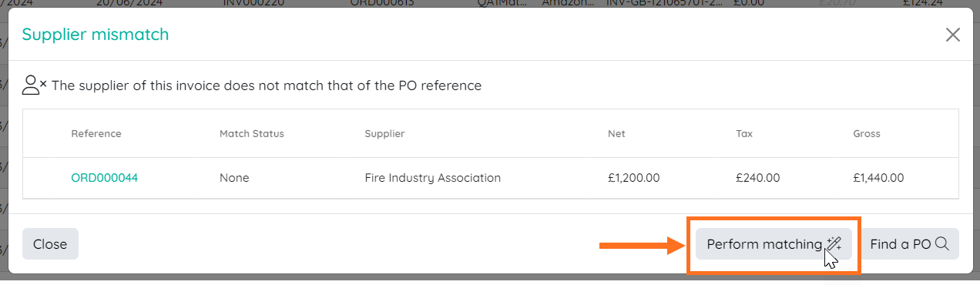Click the Perform matching button
Viewport: 980px width, 285px height.
pyautogui.click(x=774, y=243)
